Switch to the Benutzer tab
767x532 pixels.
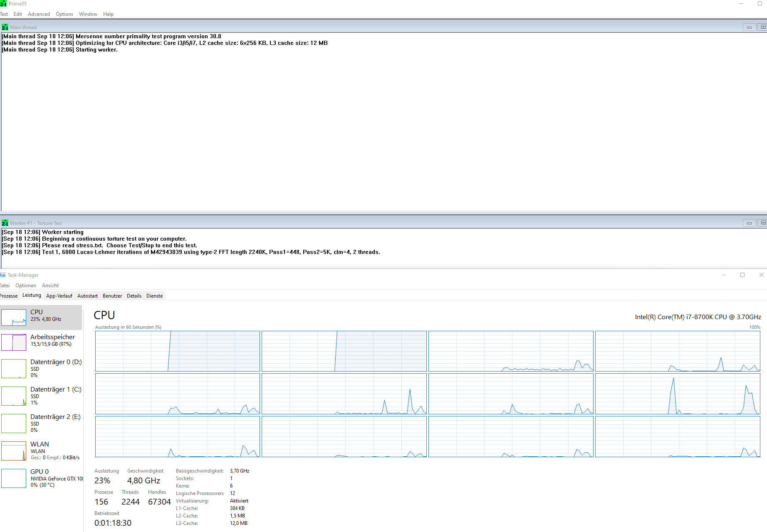coord(112,296)
